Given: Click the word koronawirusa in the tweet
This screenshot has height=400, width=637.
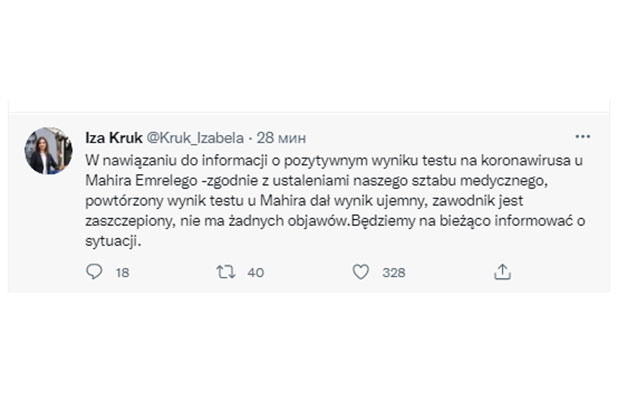Looking at the screenshot, I should [x=526, y=160].
